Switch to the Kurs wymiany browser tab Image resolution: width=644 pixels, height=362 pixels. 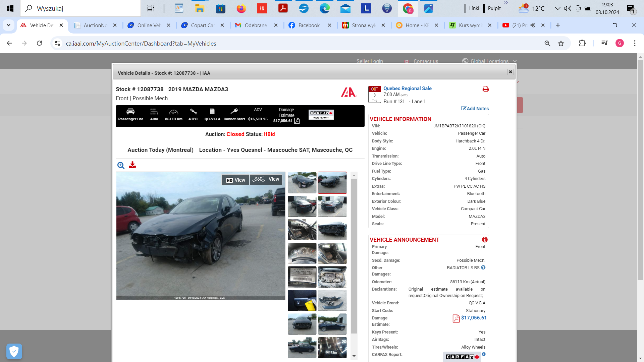(470, 25)
